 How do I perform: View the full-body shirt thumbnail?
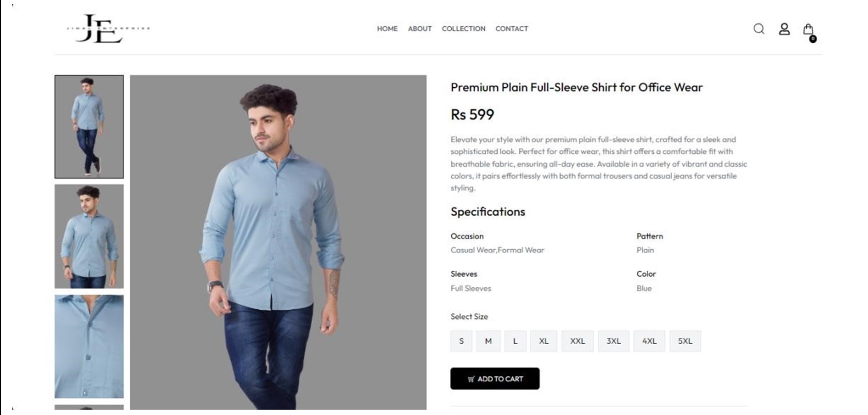tap(89, 127)
